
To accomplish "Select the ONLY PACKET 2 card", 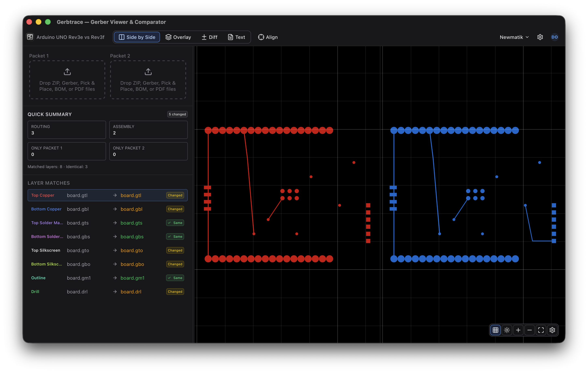I will [x=148, y=151].
